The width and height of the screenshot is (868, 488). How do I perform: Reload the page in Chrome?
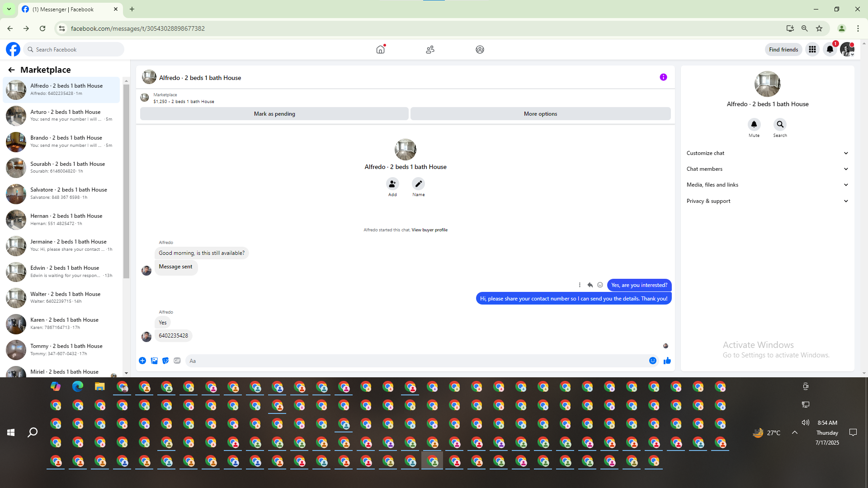[x=42, y=28]
